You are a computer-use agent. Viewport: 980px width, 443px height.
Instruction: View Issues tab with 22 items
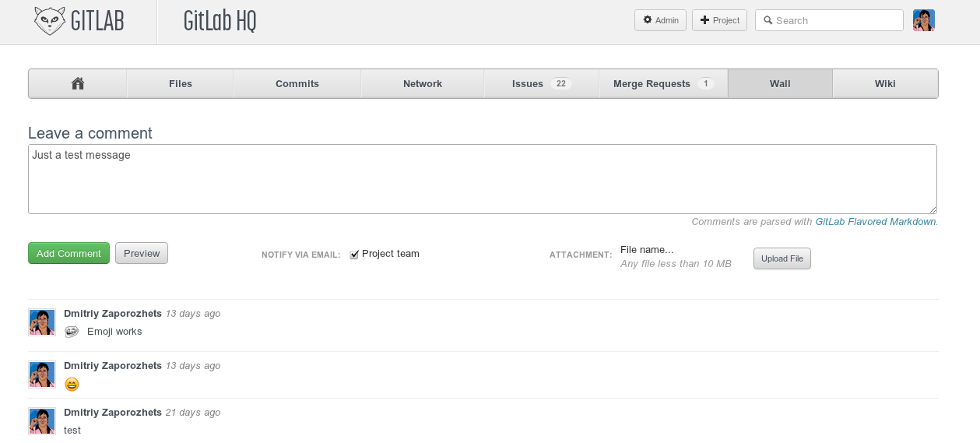[541, 83]
